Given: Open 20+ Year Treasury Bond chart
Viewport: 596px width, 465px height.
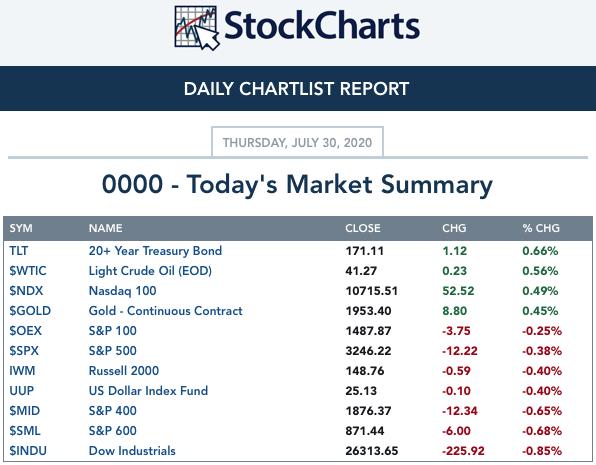Looking at the screenshot, I should coord(155,251).
